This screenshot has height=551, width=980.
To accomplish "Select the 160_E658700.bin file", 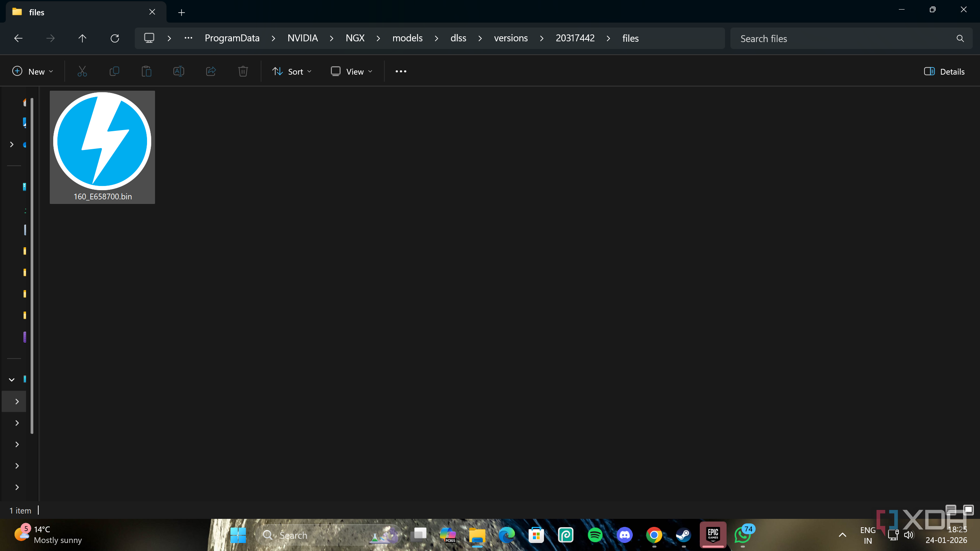I will point(102,147).
